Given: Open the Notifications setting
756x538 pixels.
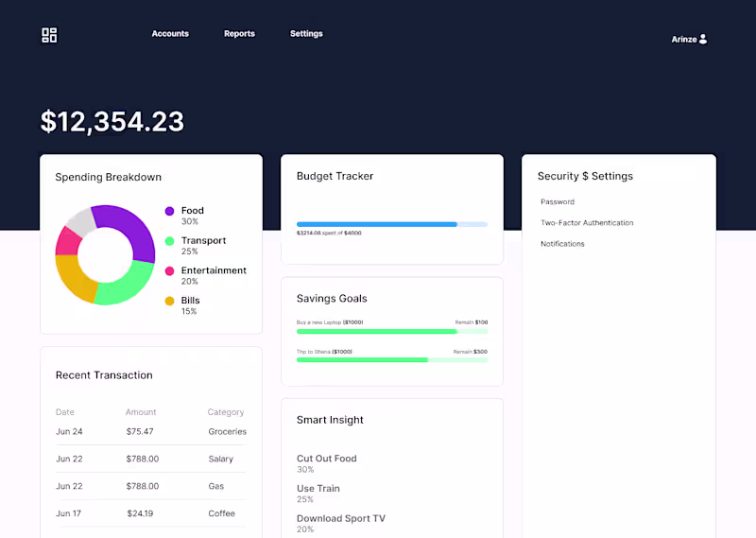Looking at the screenshot, I should [562, 244].
